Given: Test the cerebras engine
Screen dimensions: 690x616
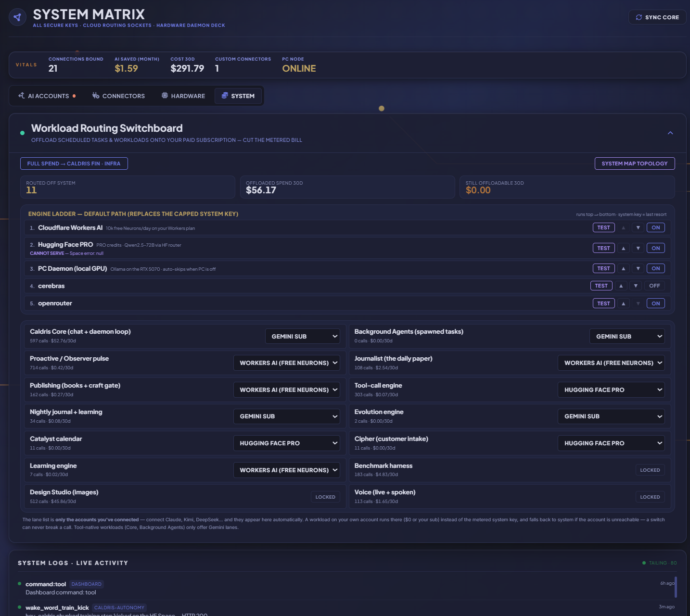Looking at the screenshot, I should pos(601,286).
